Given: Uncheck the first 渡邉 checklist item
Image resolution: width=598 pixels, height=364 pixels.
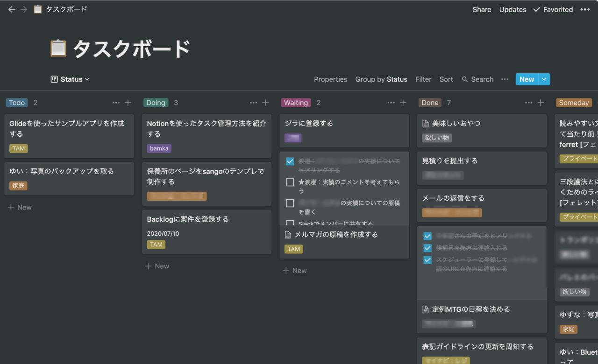Looking at the screenshot, I should point(290,161).
